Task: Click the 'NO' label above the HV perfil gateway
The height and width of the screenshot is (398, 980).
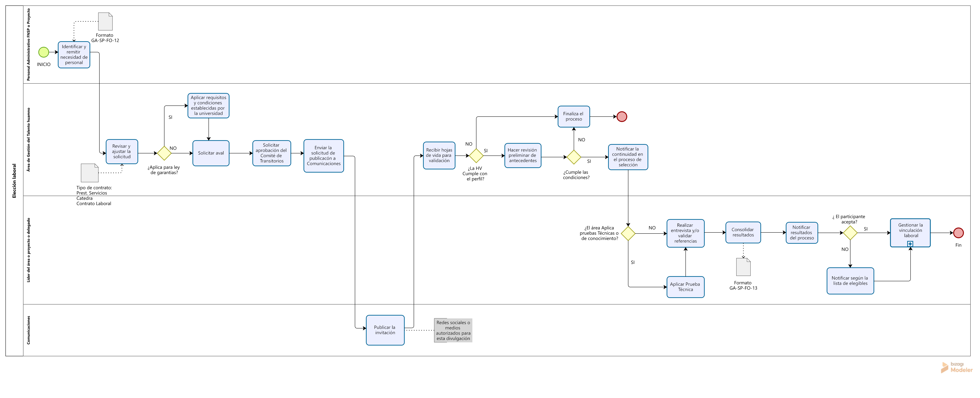Action: click(469, 144)
